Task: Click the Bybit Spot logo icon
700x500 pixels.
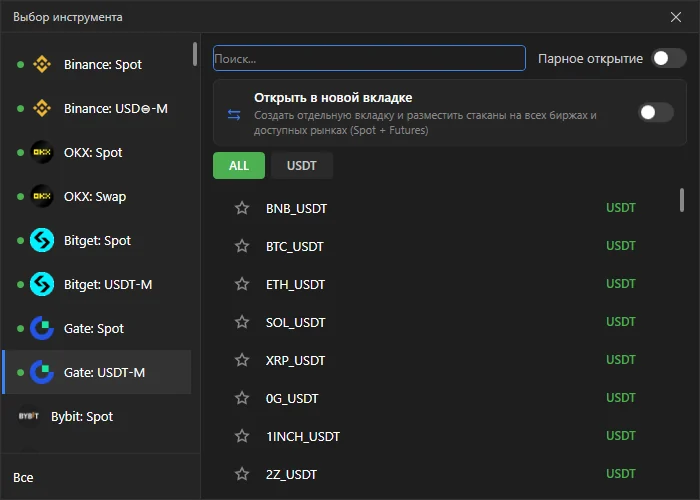Action: (29, 416)
